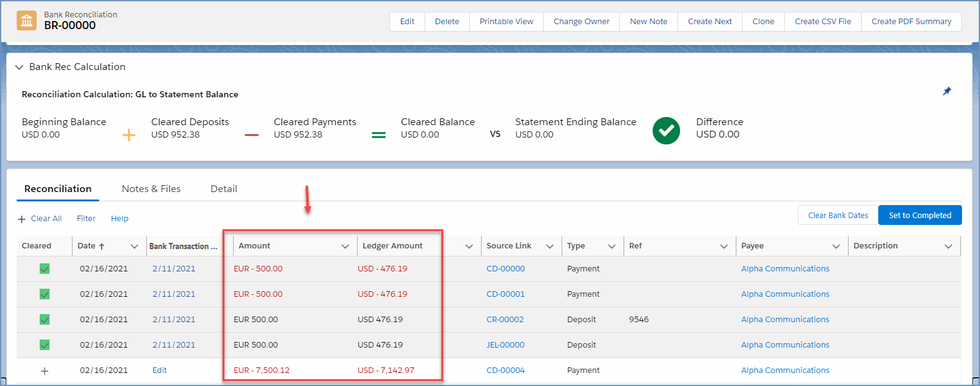This screenshot has height=386, width=980.
Task: Open the CD-00001 source link
Action: point(505,294)
